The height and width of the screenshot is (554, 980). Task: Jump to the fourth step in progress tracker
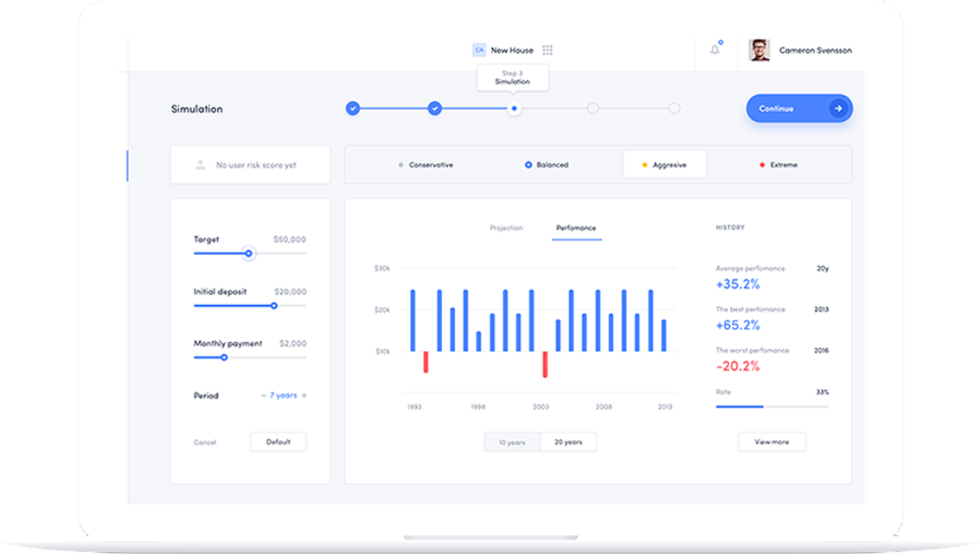[592, 108]
